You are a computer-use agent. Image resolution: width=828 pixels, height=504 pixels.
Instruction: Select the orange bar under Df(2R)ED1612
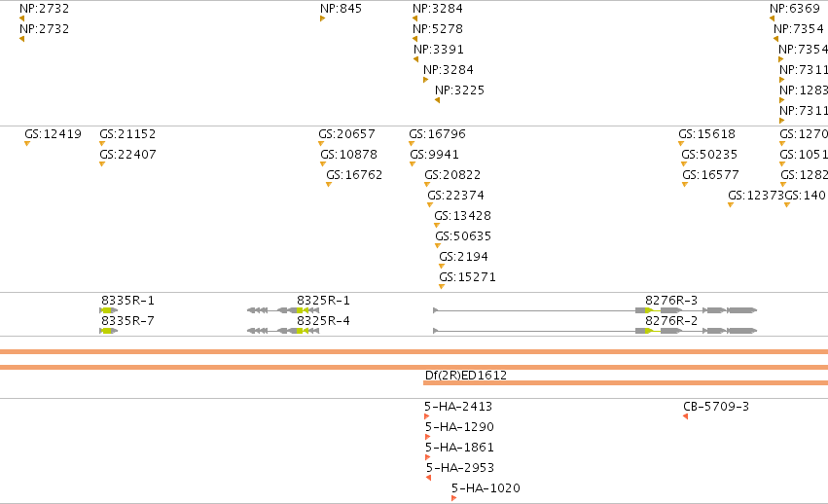coord(626,382)
